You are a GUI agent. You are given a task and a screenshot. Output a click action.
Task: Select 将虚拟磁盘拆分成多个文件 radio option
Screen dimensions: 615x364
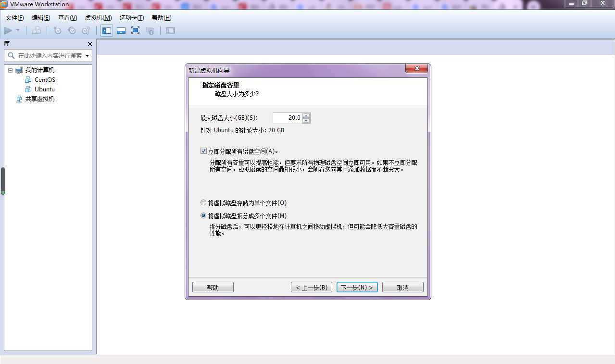pos(203,216)
